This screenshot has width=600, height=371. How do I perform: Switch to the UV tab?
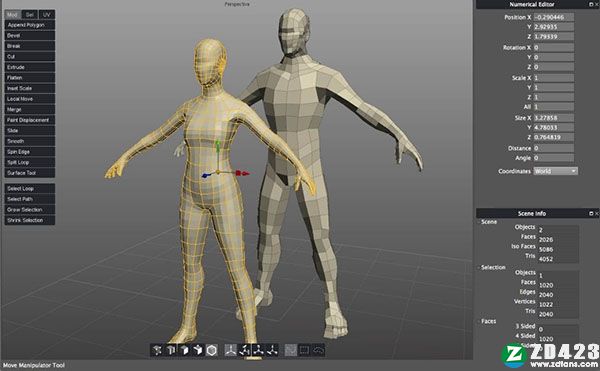tap(47, 15)
